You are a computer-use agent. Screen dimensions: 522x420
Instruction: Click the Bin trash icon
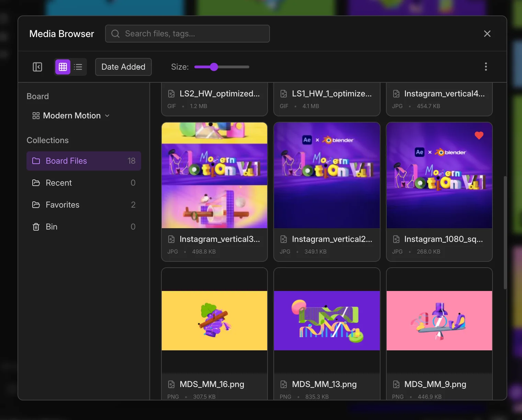(x=36, y=227)
